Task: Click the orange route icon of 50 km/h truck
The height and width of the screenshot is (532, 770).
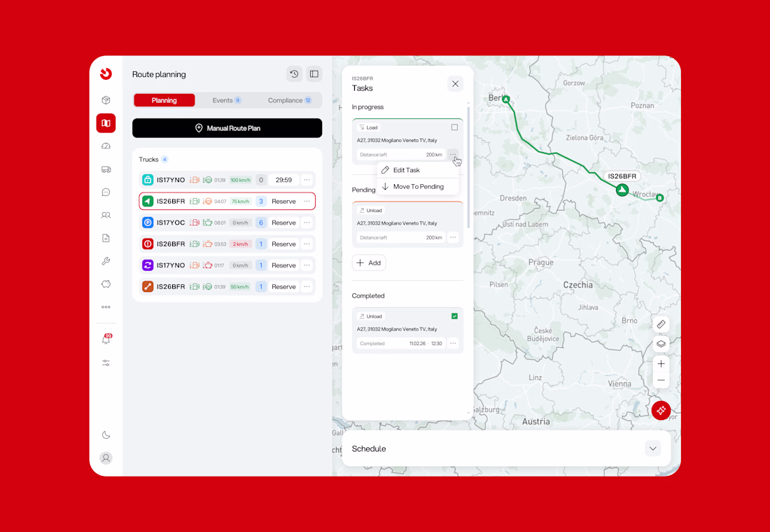Action: [147, 286]
